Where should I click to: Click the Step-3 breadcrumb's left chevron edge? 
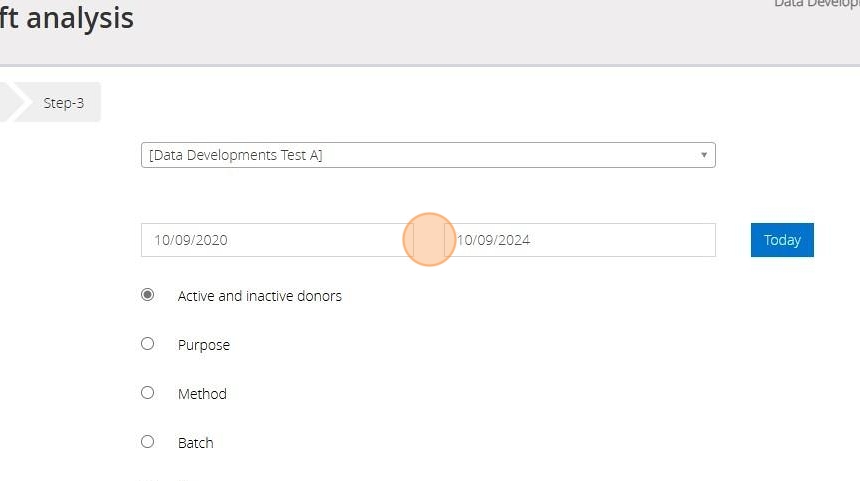coord(22,103)
